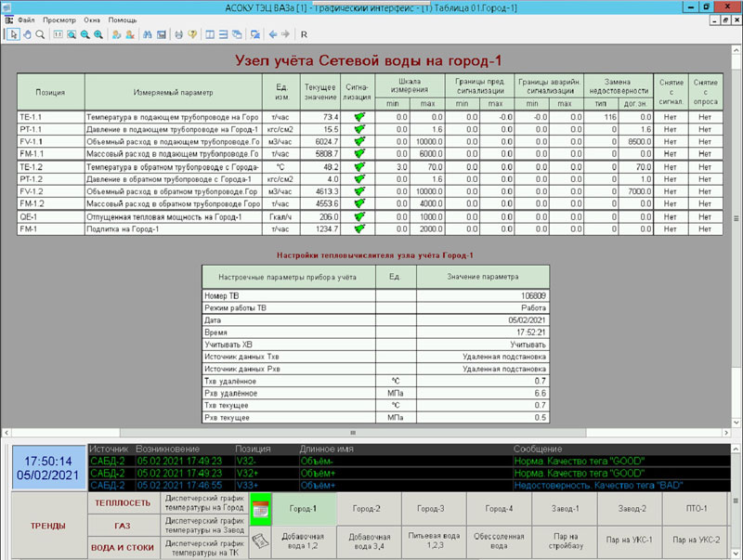Image resolution: width=743 pixels, height=560 pixels.
Task: Click the horizontal scrollbar thumb
Action: 353,433
